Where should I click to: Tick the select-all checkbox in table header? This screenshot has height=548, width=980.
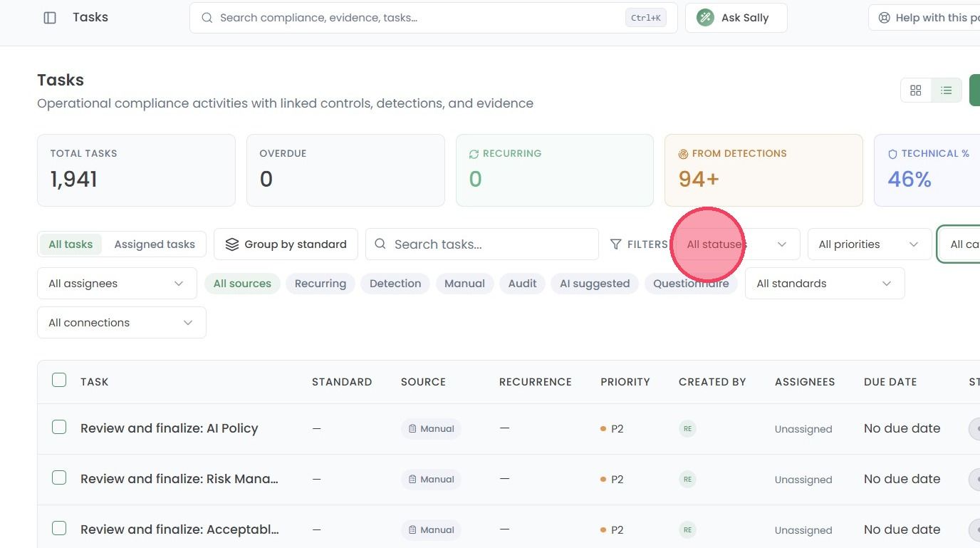click(x=59, y=381)
